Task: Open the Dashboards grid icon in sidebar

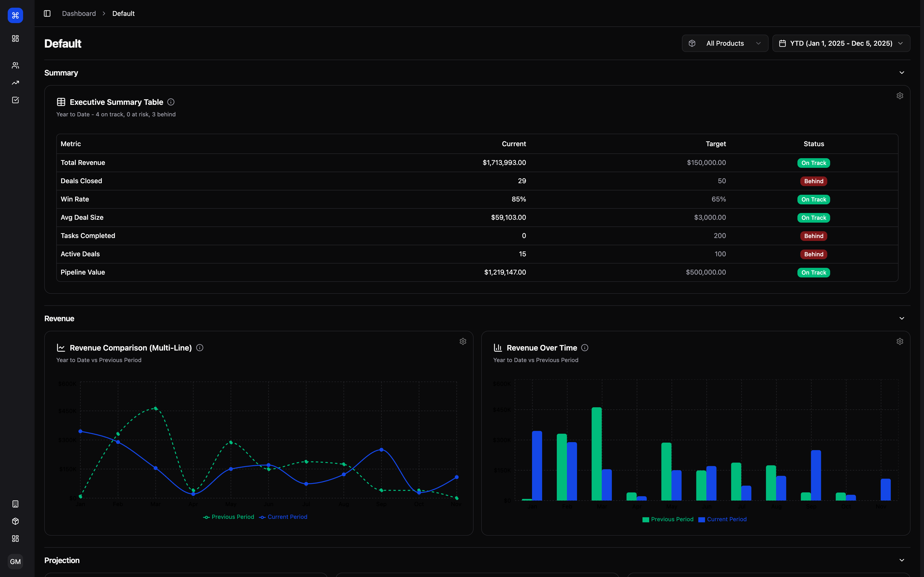Action: coord(15,38)
